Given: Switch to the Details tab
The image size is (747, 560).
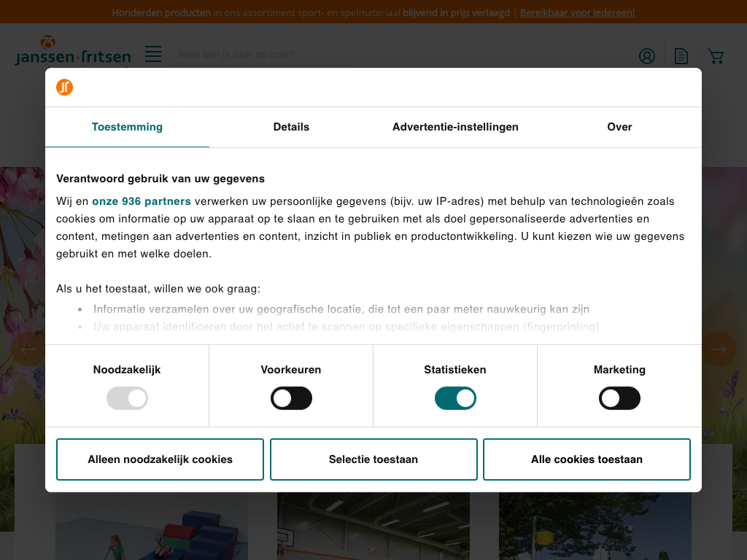Looking at the screenshot, I should [x=291, y=127].
